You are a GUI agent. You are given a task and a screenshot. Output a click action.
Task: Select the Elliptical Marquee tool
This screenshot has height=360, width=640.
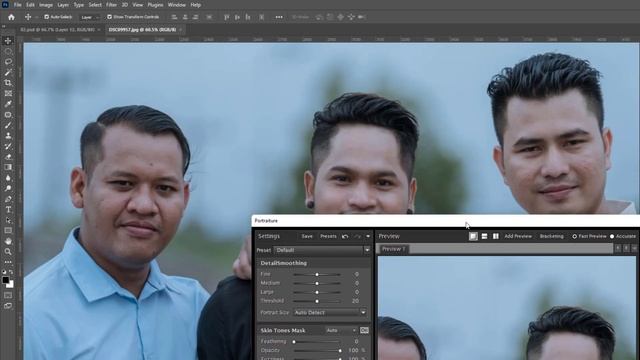tap(8, 51)
